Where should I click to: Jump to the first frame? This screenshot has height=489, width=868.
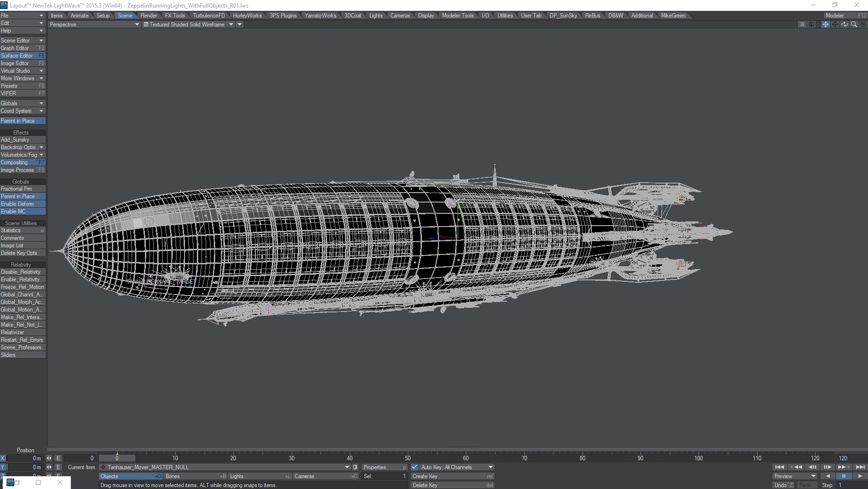pos(779,467)
